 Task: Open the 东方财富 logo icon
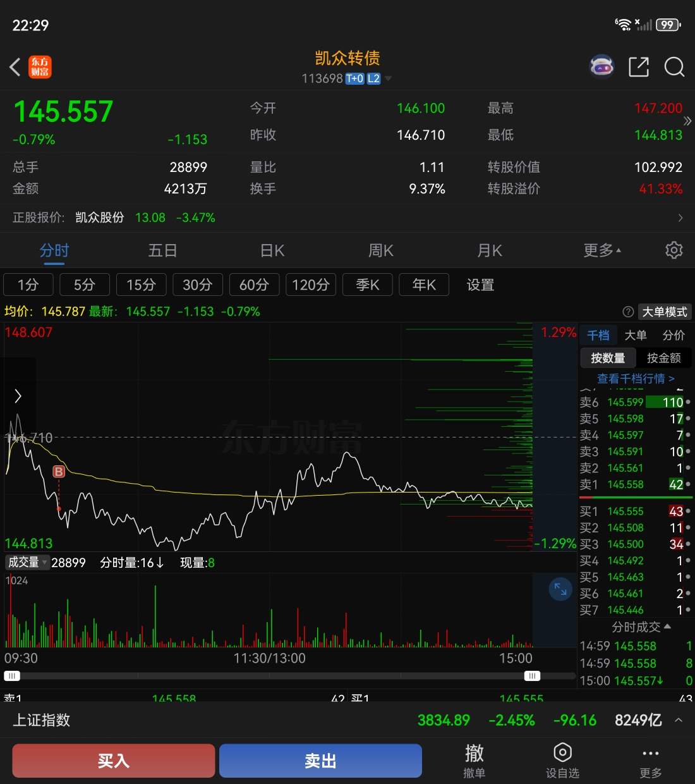[40, 66]
